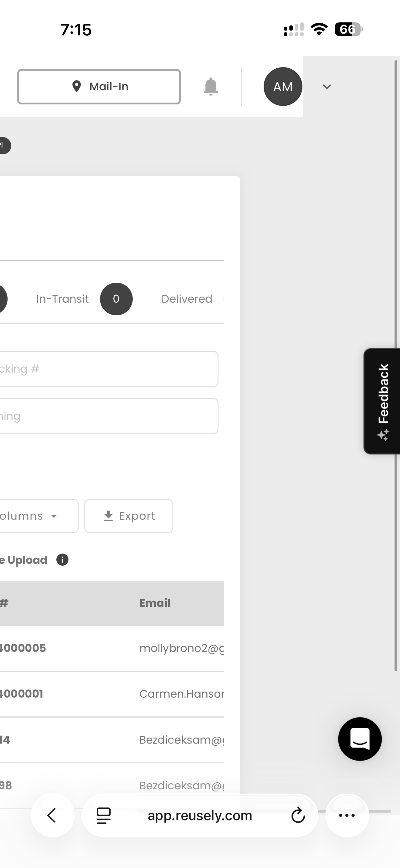This screenshot has height=868, width=400.
Task: Switch to the Delivered tab
Action: coord(187,299)
